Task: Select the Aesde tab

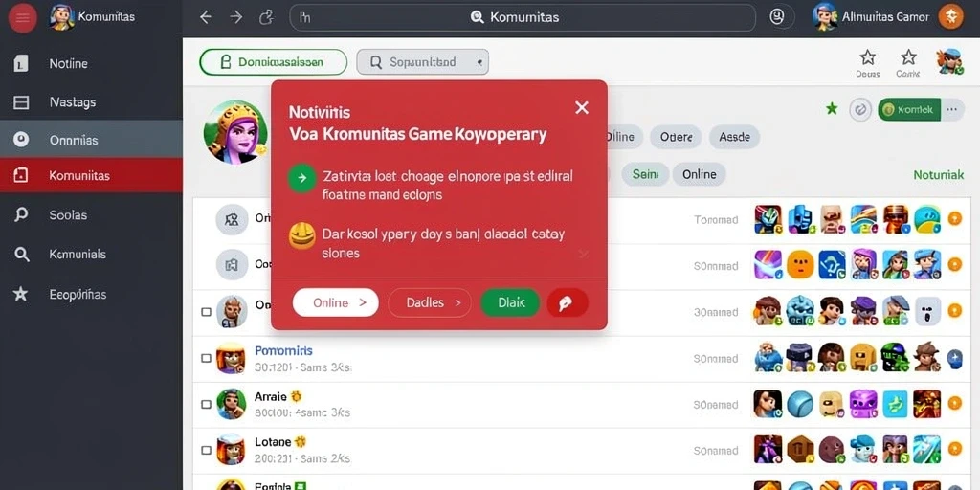Action: coord(734,136)
